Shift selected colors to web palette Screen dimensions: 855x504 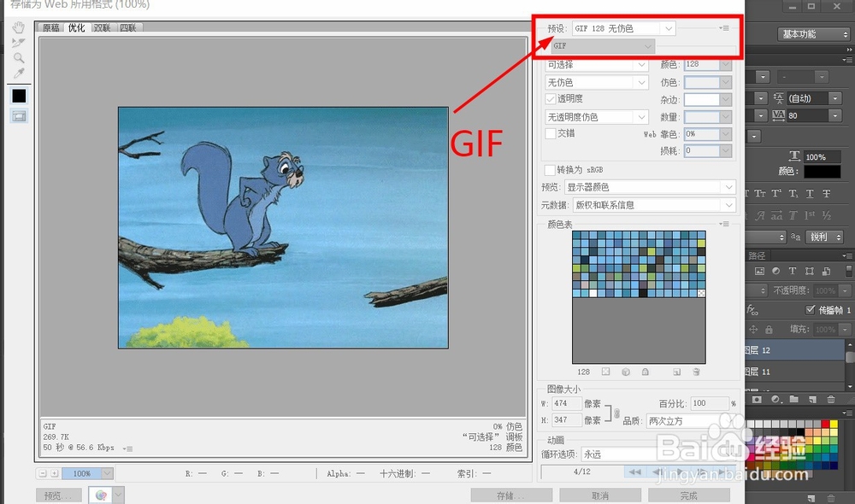pos(626,372)
